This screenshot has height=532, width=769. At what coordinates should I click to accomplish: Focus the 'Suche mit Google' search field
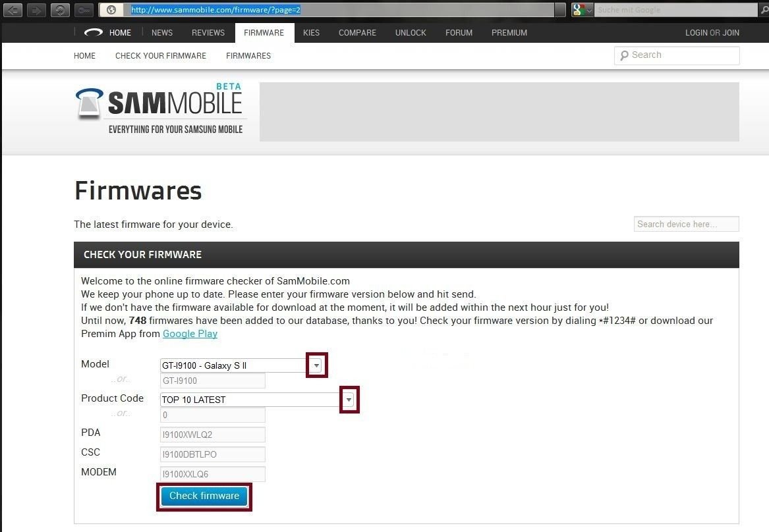[675, 10]
